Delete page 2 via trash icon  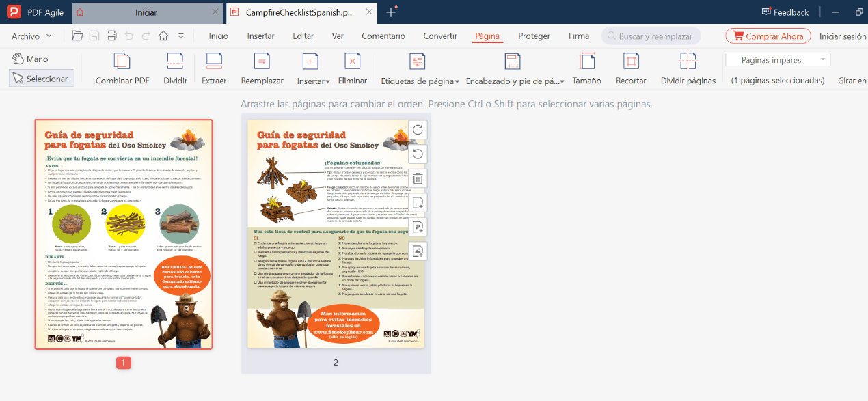pyautogui.click(x=417, y=178)
